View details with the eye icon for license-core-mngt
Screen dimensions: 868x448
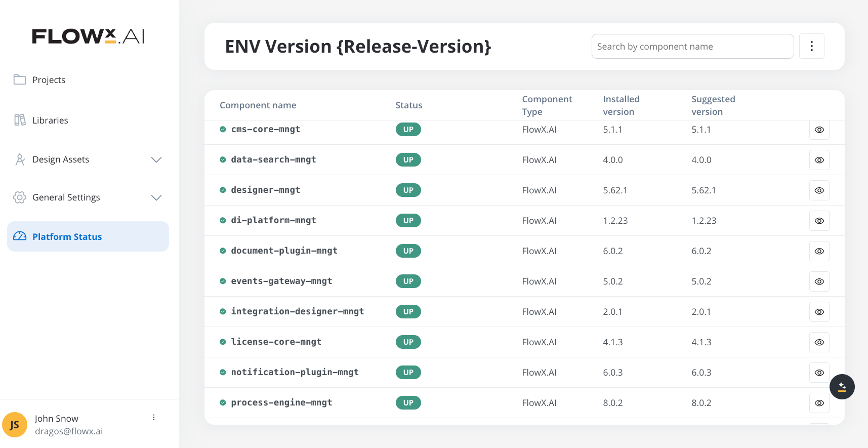pos(819,342)
